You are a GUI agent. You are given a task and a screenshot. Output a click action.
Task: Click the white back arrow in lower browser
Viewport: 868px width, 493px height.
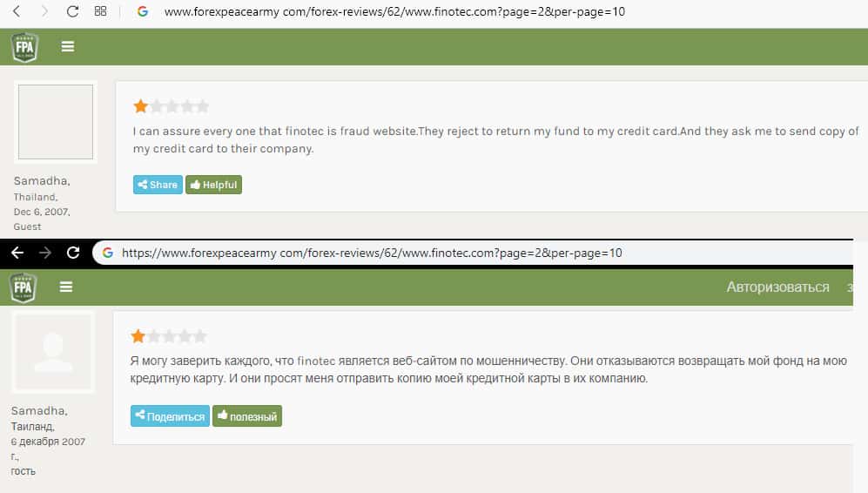[17, 253]
